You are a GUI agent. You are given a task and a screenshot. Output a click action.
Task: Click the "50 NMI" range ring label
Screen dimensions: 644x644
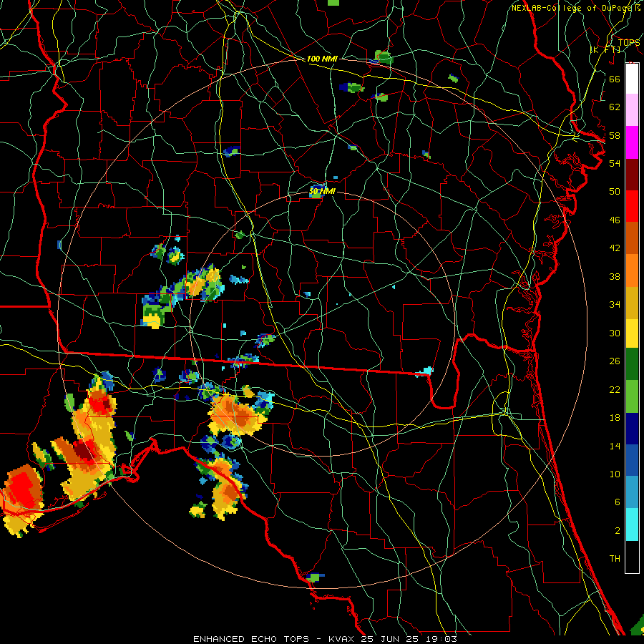322,191
